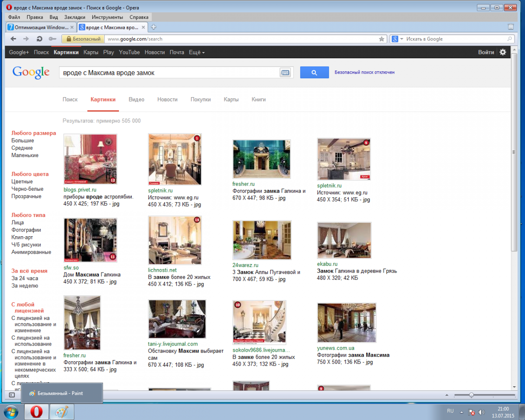Image resolution: width=525 pixels, height=420 pixels.
Task: Mute sound via tray speaker icon
Action: pos(482,412)
